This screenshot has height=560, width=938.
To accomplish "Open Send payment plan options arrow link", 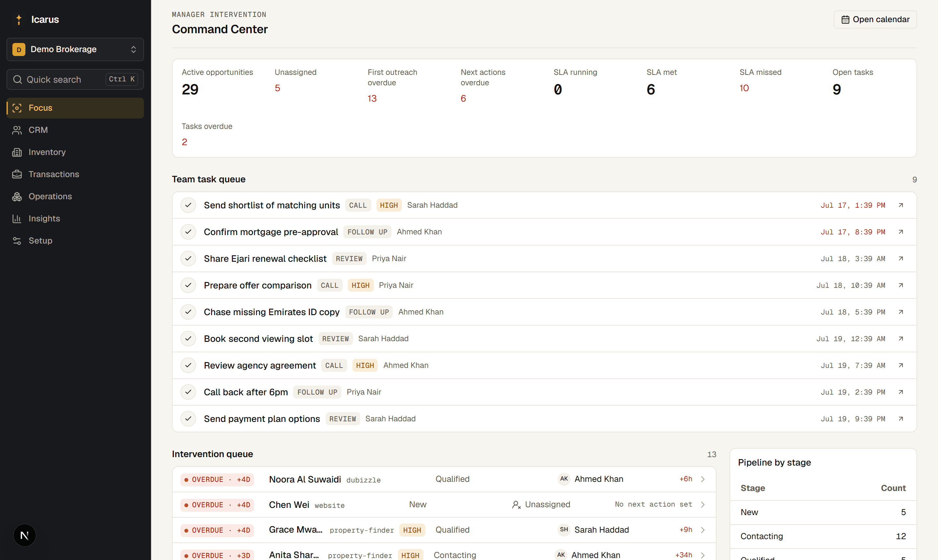I will [x=901, y=418].
